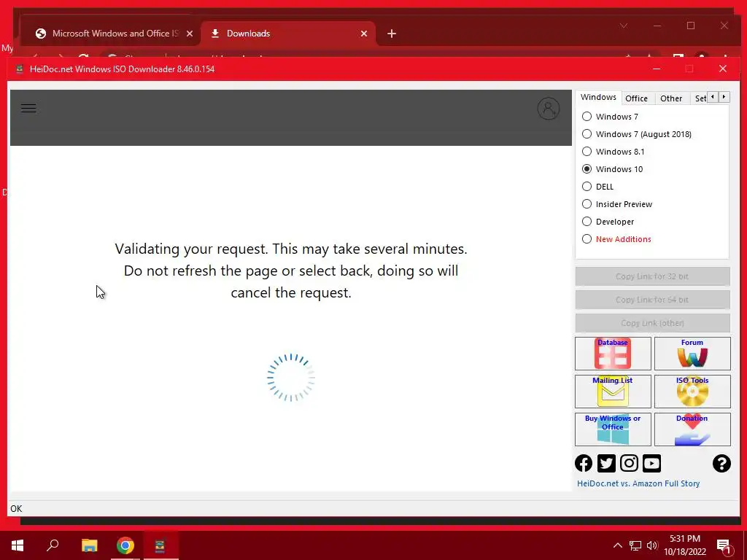Switch to the Windows tab
The width and height of the screenshot is (747, 560).
[598, 97]
